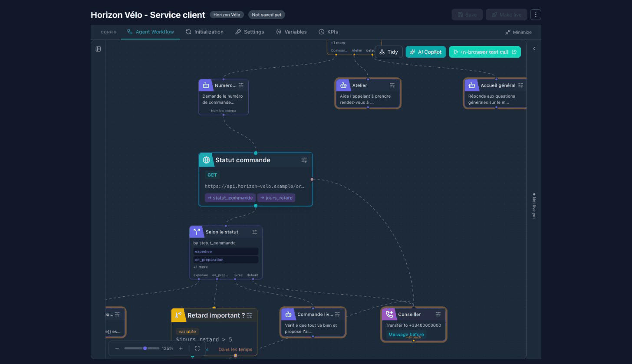
Task: Toggle the left sidebar panel icon
Action: pyautogui.click(x=98, y=49)
